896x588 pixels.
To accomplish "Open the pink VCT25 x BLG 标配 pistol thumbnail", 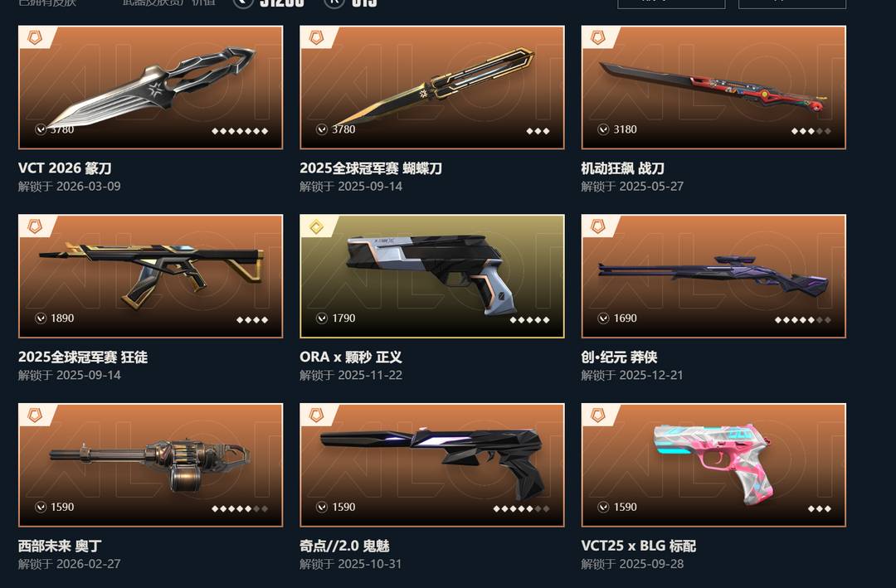I will (x=713, y=465).
